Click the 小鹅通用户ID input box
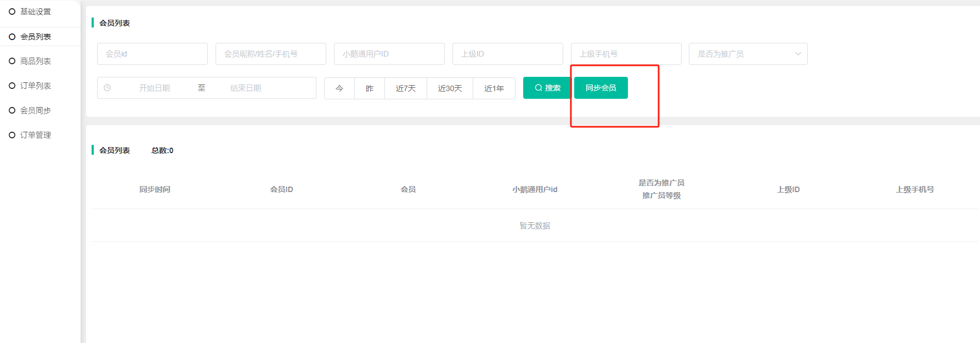Screen dimensions: 980x343 coord(389,54)
